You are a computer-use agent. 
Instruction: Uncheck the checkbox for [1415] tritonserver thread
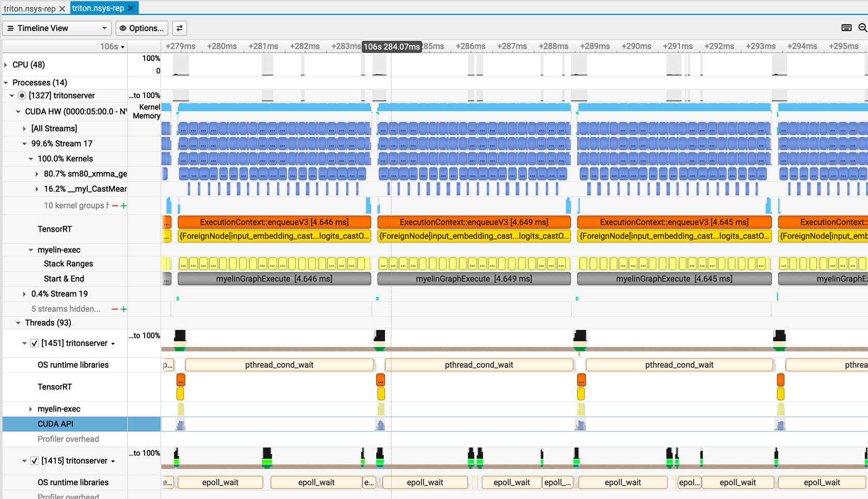coord(34,460)
